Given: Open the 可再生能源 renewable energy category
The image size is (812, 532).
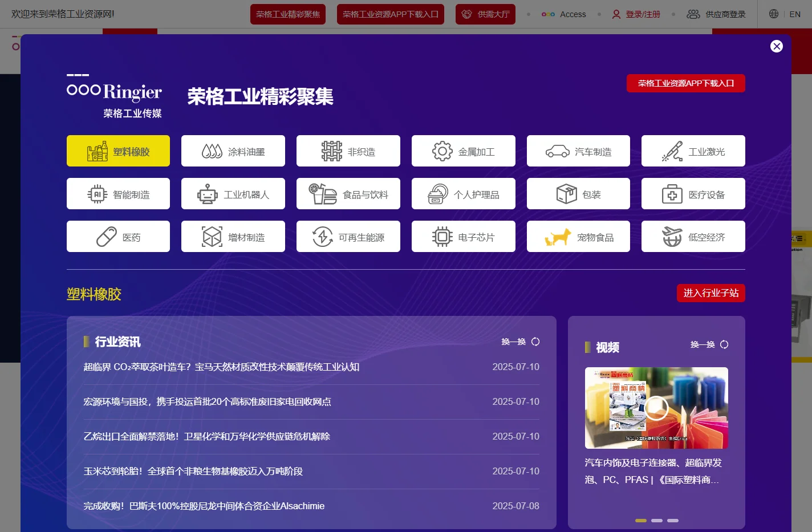Looking at the screenshot, I should tap(348, 237).
